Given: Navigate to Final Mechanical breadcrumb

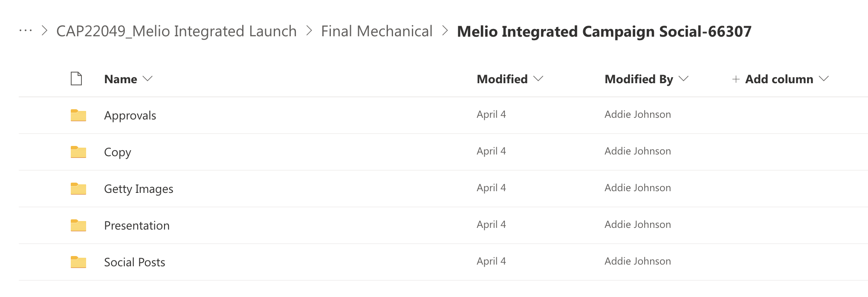Looking at the screenshot, I should pyautogui.click(x=376, y=31).
